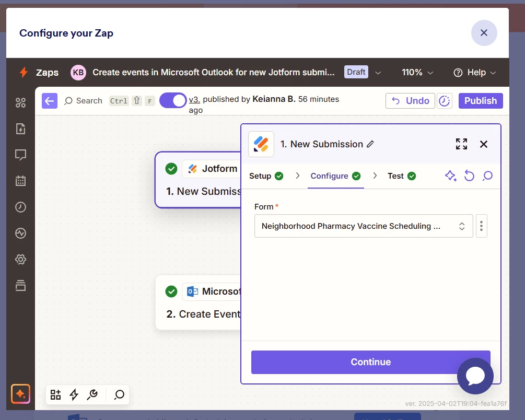Click the Draft status badge
Viewport: 525px width, 420px height.
[356, 72]
